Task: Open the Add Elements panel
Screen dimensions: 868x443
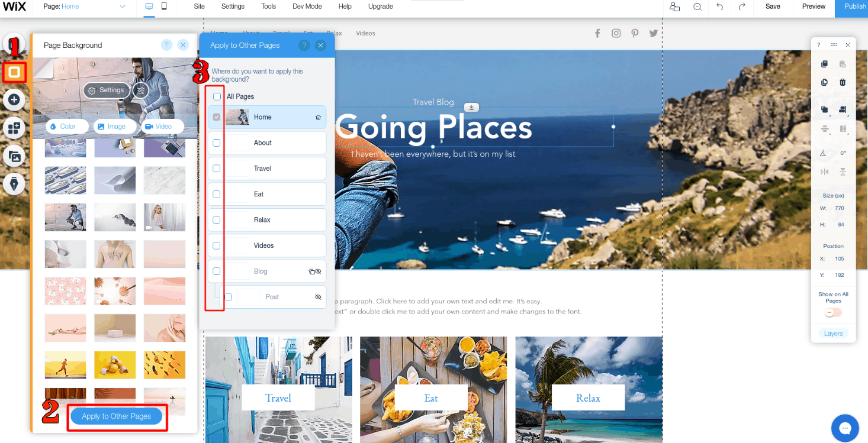Action: point(14,100)
